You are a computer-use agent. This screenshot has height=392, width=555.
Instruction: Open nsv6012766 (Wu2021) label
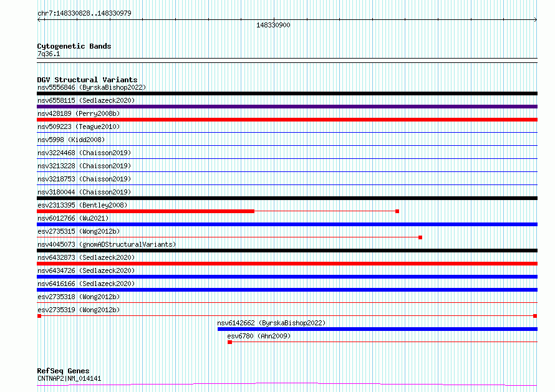pyautogui.click(x=73, y=218)
